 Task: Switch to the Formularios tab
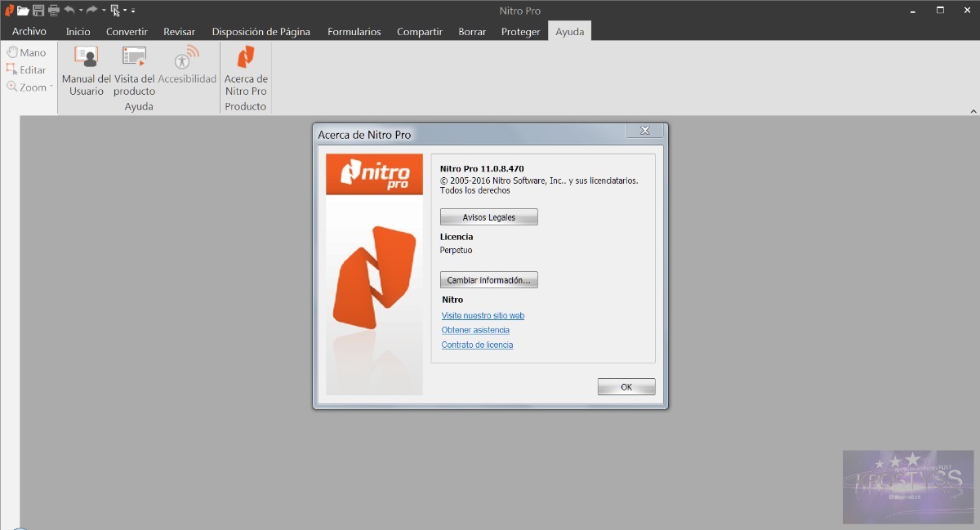[354, 32]
